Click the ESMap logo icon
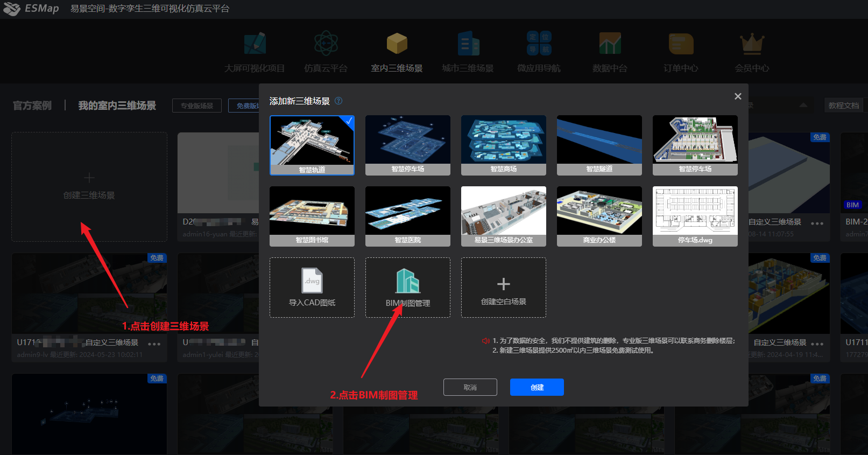 tap(12, 9)
